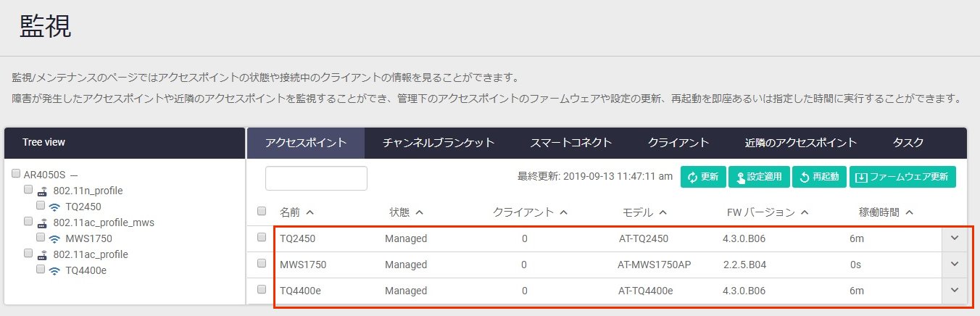The width and height of the screenshot is (980, 316).
Task: Tick the checkbox for TQ2450 table row
Action: 262,238
